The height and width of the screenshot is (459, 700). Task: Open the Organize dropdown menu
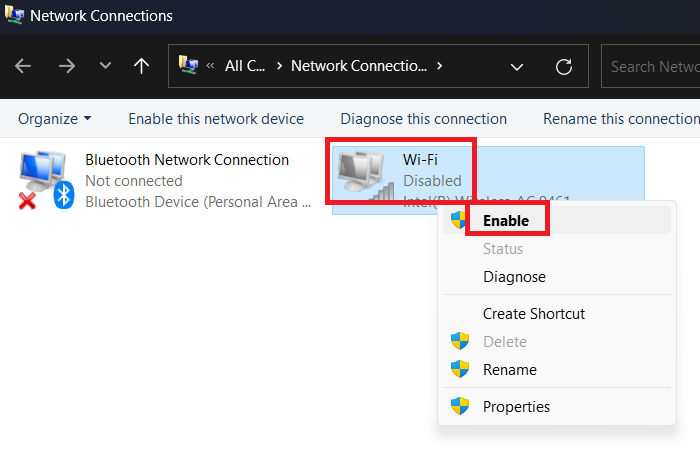(x=54, y=119)
